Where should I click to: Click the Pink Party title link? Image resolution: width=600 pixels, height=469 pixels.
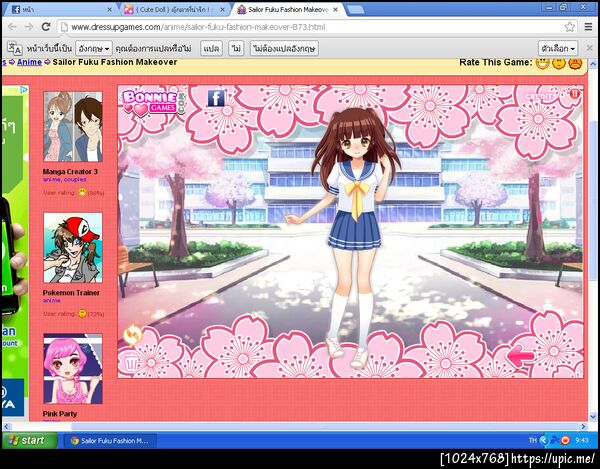[60, 414]
